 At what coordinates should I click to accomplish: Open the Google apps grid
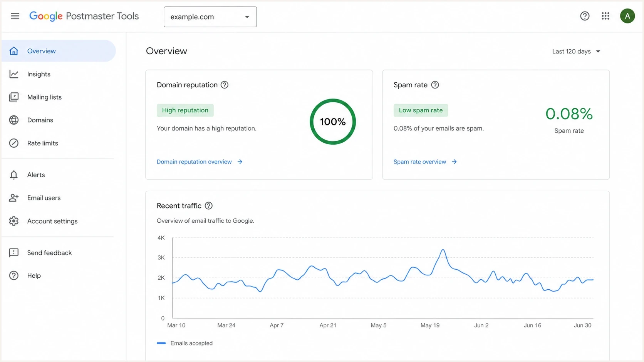point(605,16)
